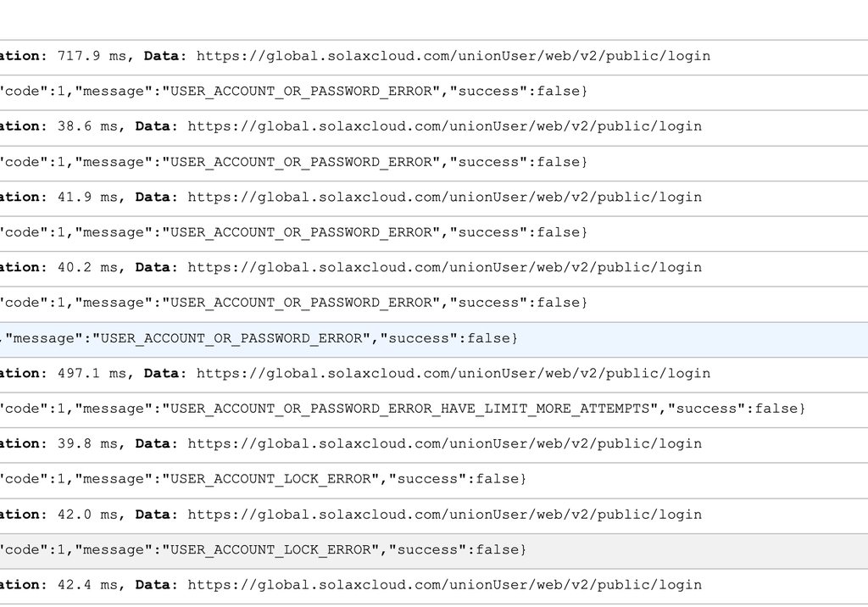868x607 pixels.
Task: Click the Data label in the 42.0 ms row
Action: 153,515
